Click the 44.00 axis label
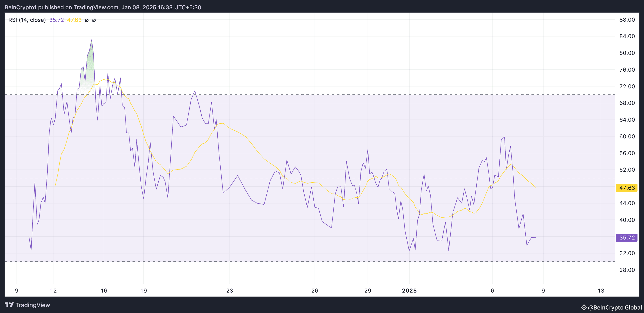Viewport: 644px width, 313px height. [x=627, y=203]
